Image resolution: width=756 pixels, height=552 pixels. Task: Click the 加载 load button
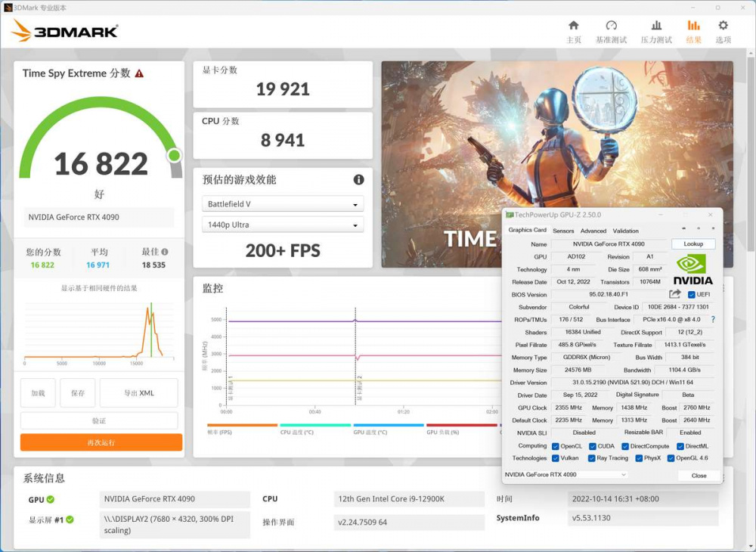(x=38, y=393)
